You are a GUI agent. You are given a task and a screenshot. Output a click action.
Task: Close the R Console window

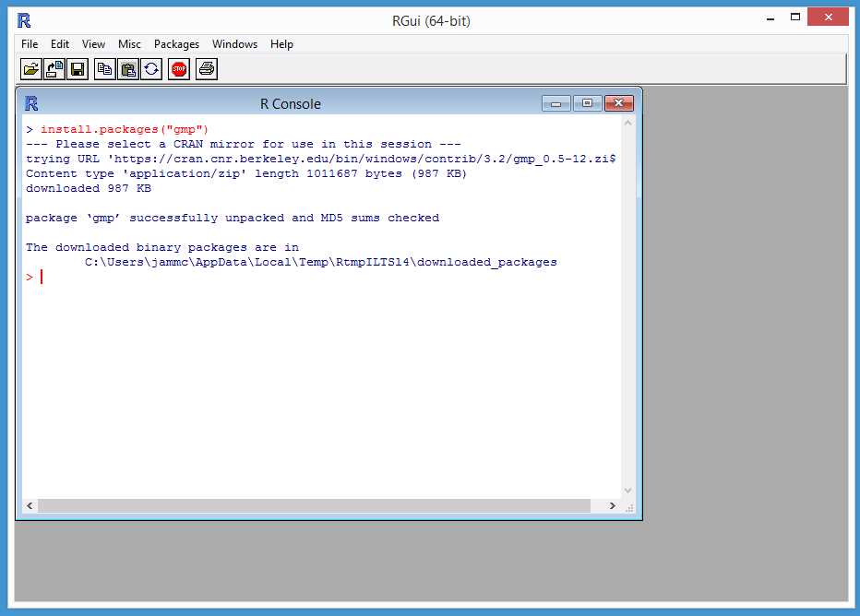point(618,103)
